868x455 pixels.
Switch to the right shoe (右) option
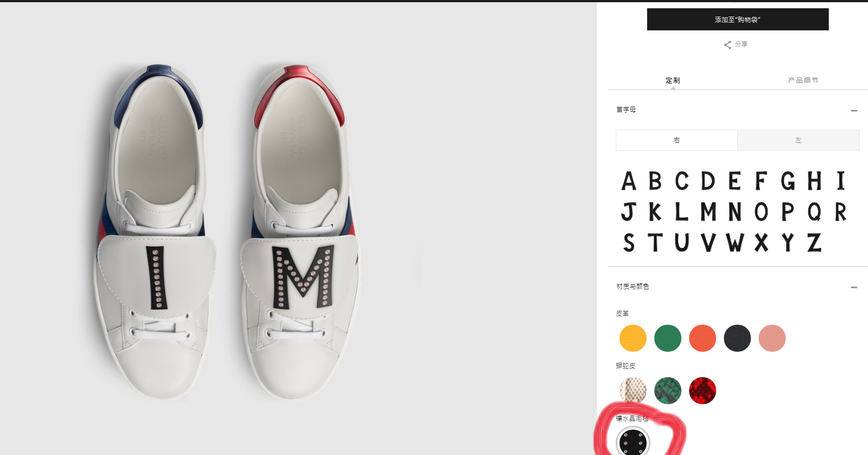point(676,140)
